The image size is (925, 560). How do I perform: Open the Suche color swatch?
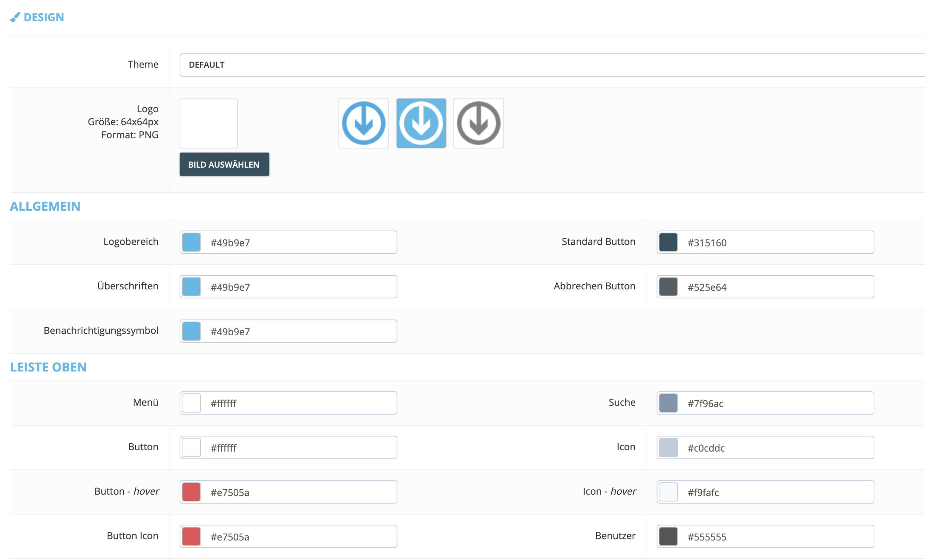pyautogui.click(x=668, y=403)
